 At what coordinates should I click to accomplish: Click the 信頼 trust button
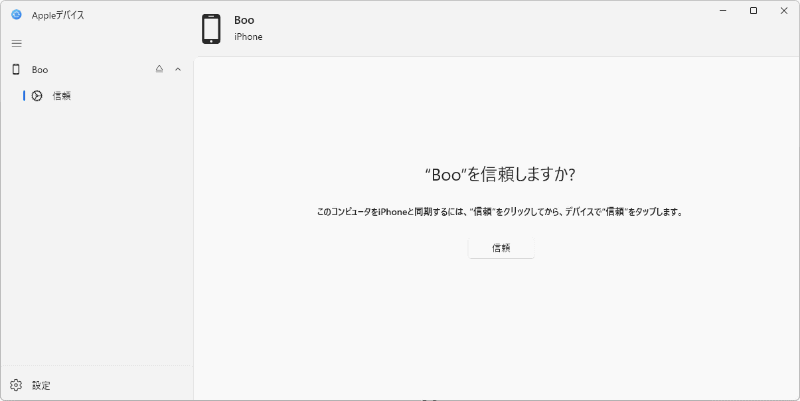(501, 248)
